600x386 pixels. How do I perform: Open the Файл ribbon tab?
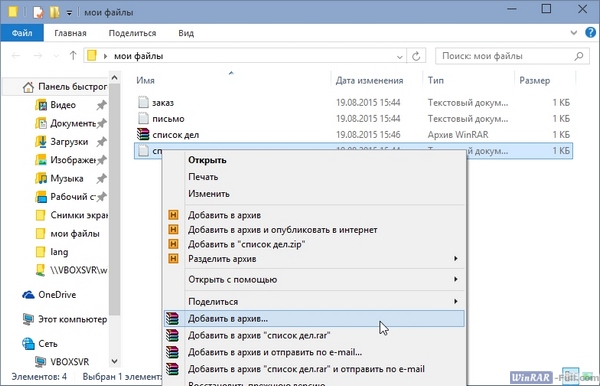click(22, 33)
